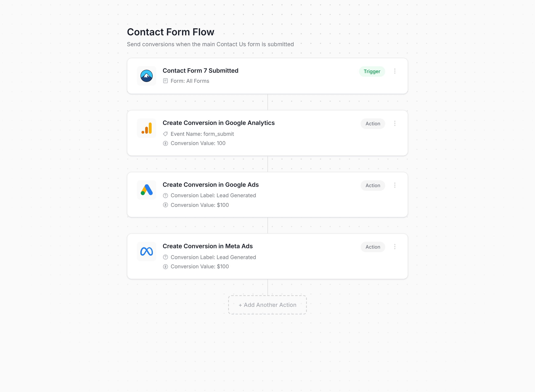Click the Trigger badge on the top card

click(x=372, y=71)
